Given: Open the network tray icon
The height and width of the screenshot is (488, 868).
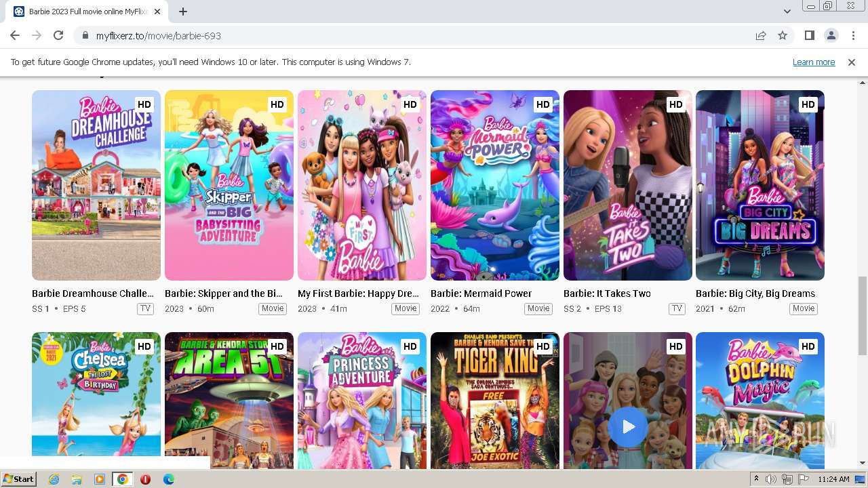Looking at the screenshot, I should tap(787, 479).
